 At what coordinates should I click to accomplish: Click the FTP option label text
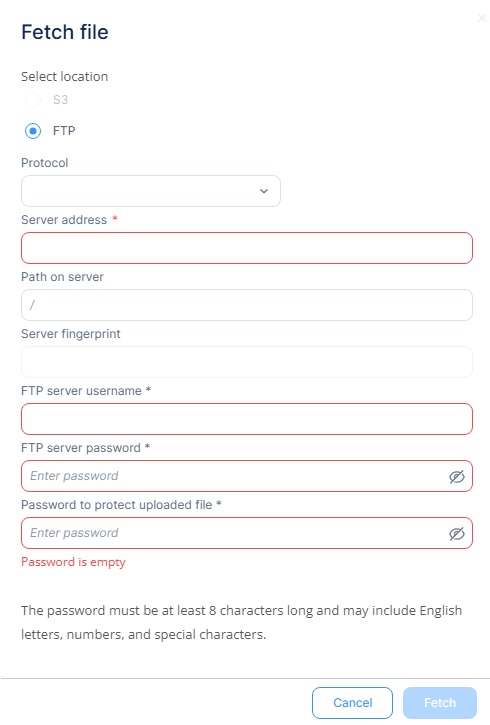[x=64, y=131]
